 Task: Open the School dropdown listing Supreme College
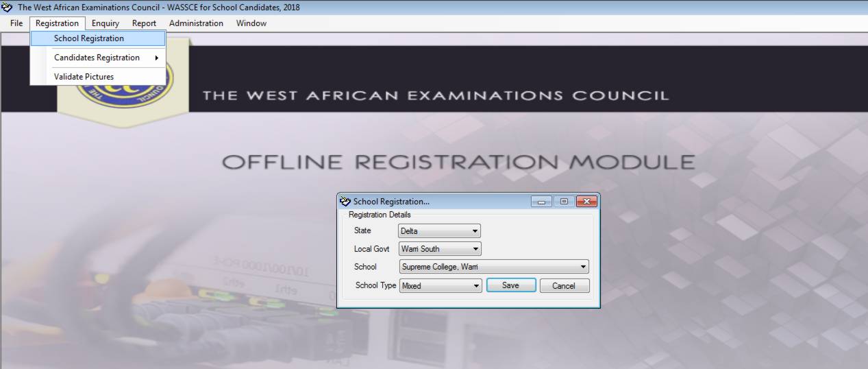pyautogui.click(x=494, y=267)
